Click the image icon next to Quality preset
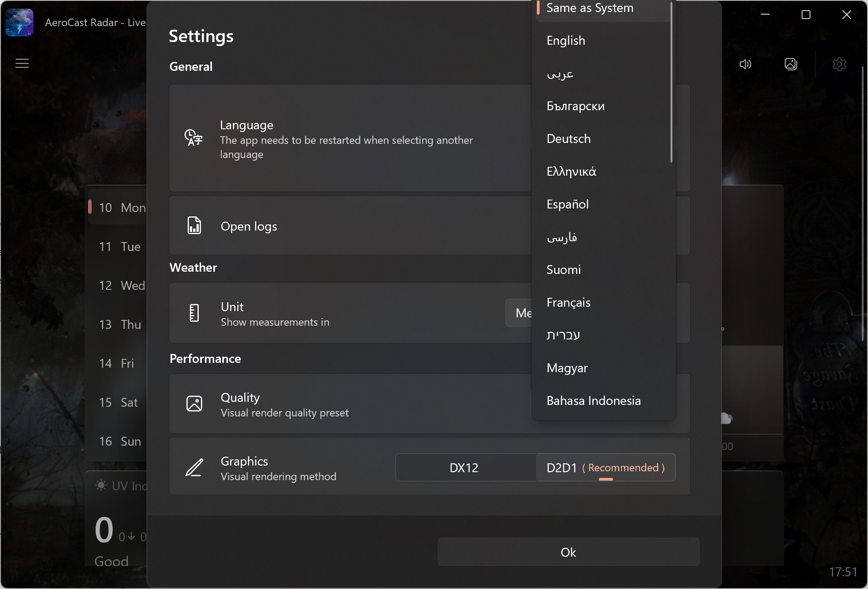 [x=193, y=404]
